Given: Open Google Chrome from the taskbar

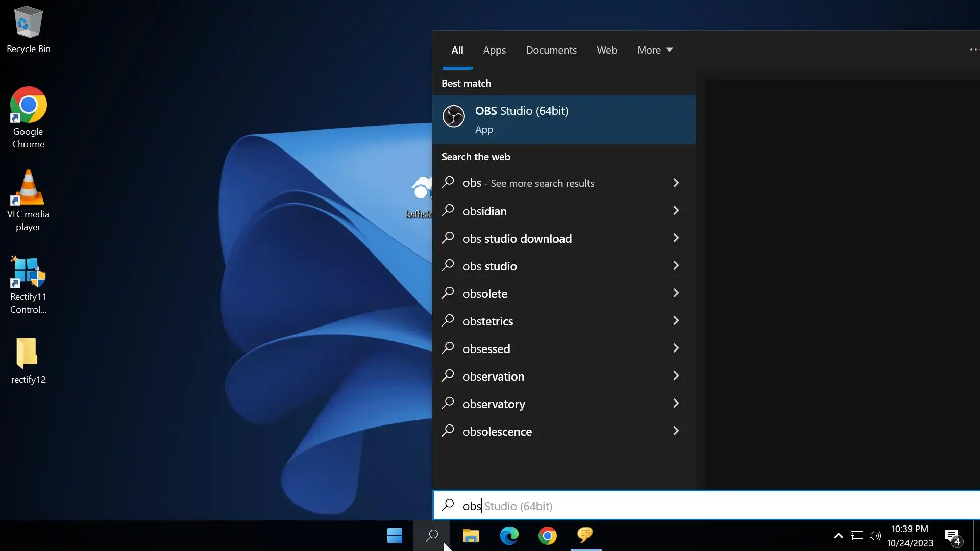Looking at the screenshot, I should (547, 535).
